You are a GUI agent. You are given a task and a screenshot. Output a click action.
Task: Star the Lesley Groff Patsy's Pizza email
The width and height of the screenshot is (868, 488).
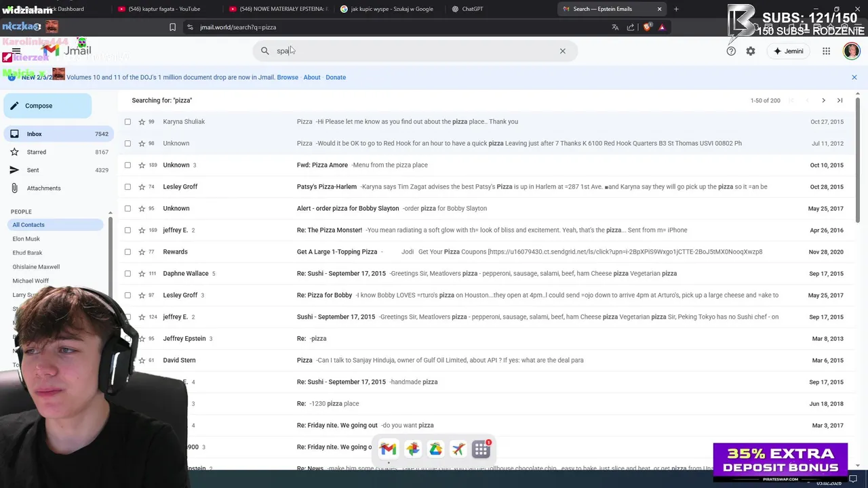pyautogui.click(x=142, y=187)
